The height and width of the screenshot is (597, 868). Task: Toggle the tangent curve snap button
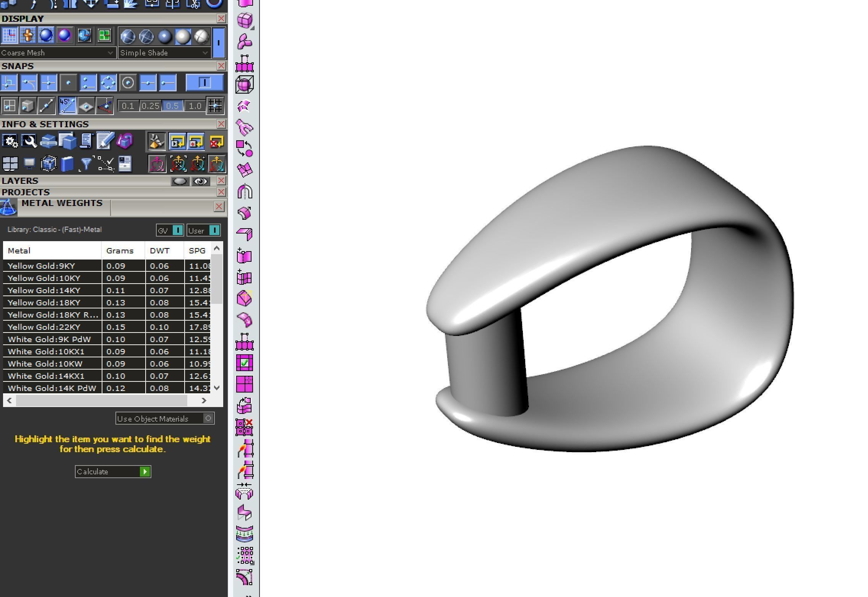pyautogui.click(x=29, y=83)
